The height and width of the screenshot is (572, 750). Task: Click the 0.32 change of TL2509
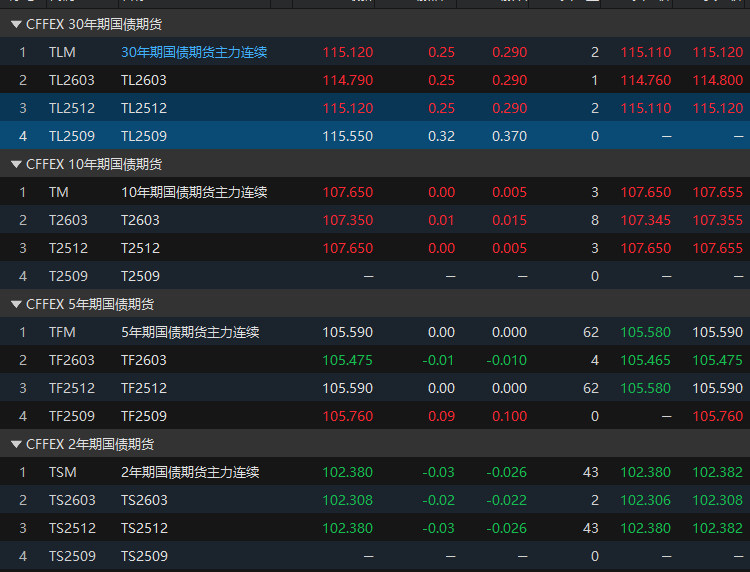coord(441,136)
